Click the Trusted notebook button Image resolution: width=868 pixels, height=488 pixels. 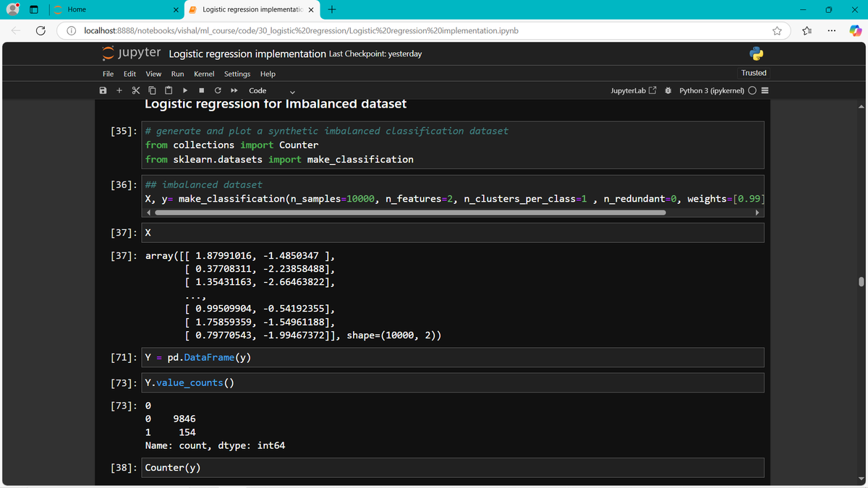754,73
